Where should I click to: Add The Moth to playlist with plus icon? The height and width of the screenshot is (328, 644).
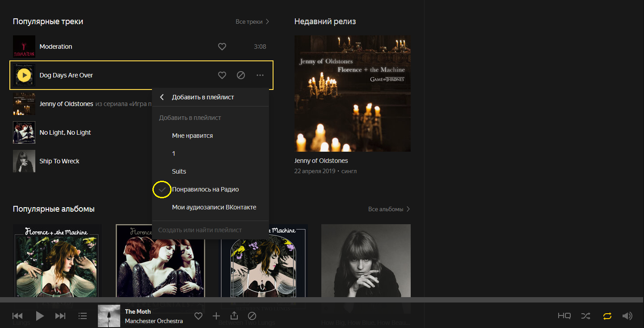[216, 316]
